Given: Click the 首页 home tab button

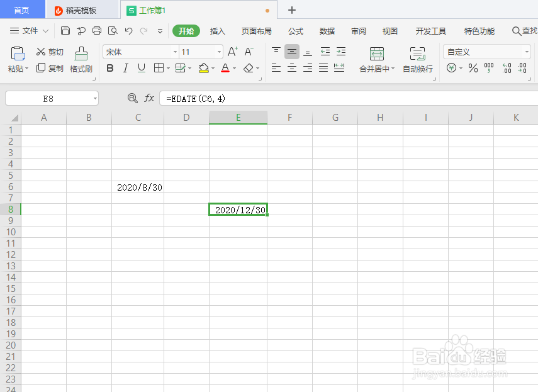Looking at the screenshot, I should (x=22, y=9).
